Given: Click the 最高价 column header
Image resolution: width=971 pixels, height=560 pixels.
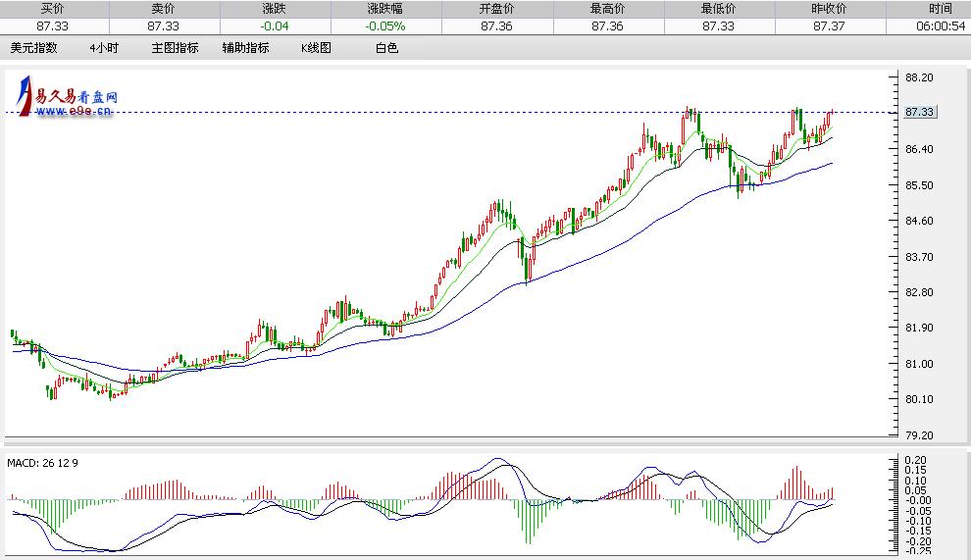Looking at the screenshot, I should (607, 9).
